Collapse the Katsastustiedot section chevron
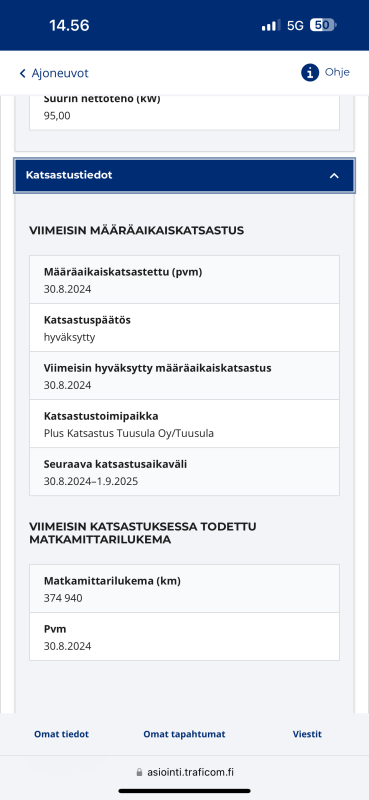369x800 pixels. tap(334, 176)
